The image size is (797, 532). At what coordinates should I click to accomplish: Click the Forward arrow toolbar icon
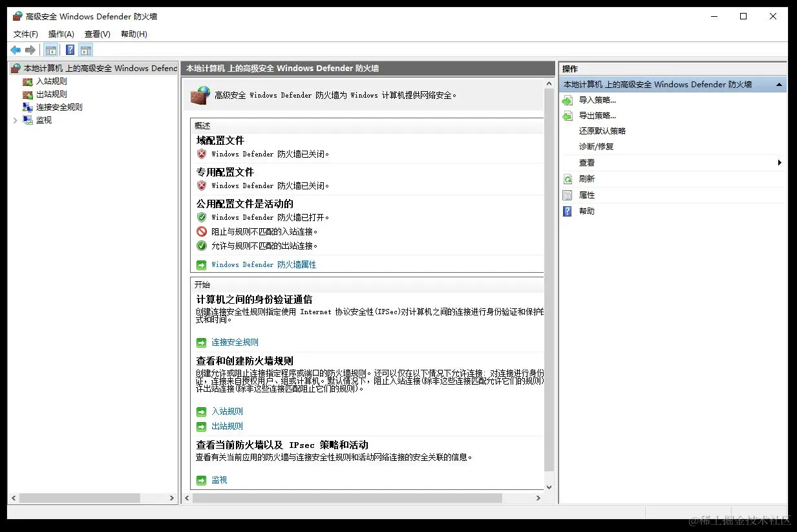30,50
